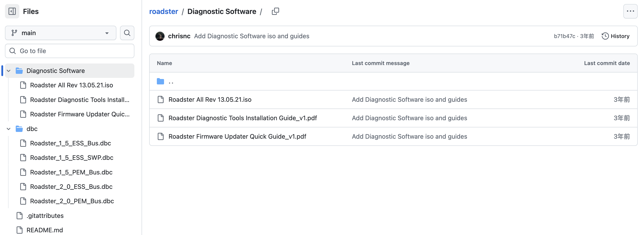
Task: Open commit message link on the iso row
Action: pos(409,99)
